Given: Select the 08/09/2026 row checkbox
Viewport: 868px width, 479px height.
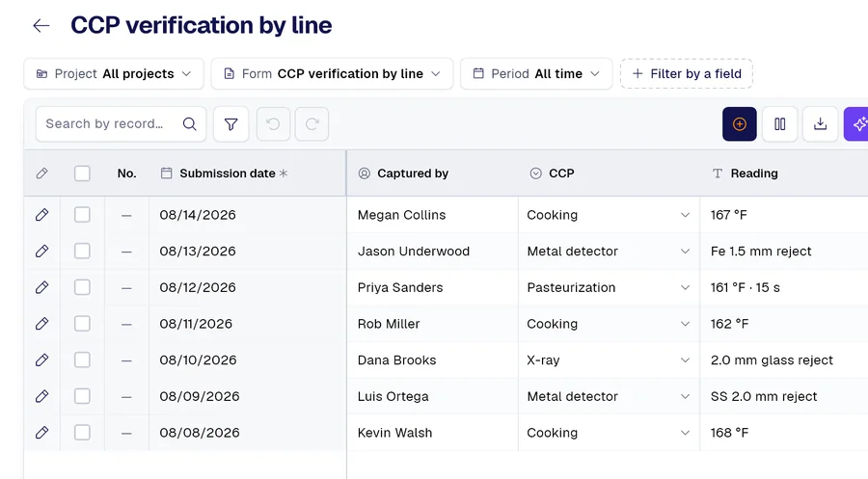Looking at the screenshot, I should click(82, 396).
